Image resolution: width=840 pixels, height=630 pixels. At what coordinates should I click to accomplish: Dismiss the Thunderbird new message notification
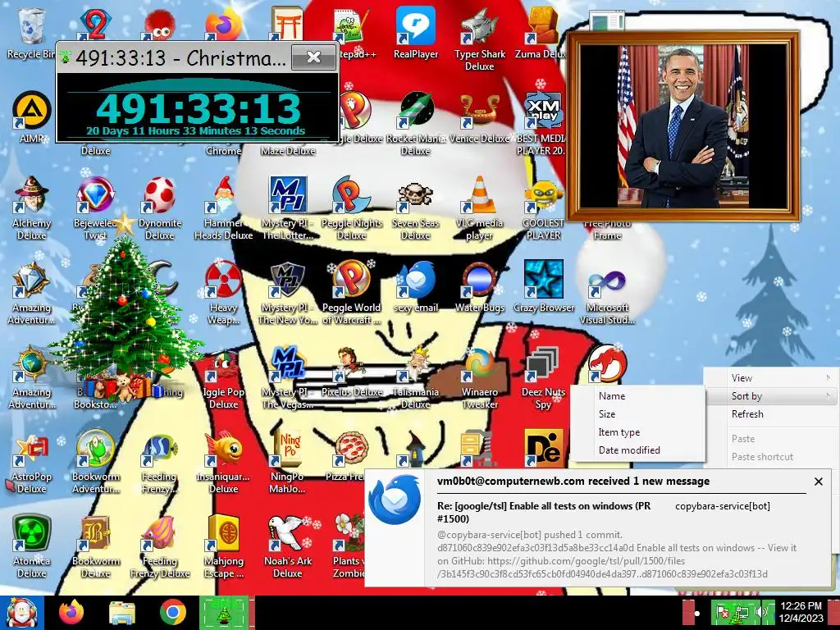[x=819, y=482]
